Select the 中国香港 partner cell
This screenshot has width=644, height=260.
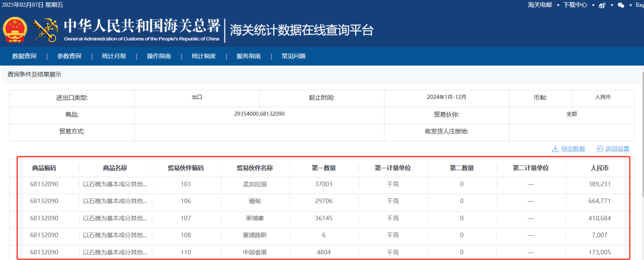tap(255, 253)
